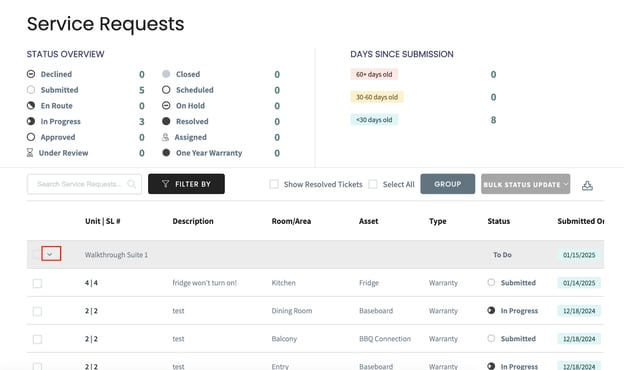This screenshot has height=370, width=624.
Task: Click the On Hold status icon
Action: pos(166,105)
